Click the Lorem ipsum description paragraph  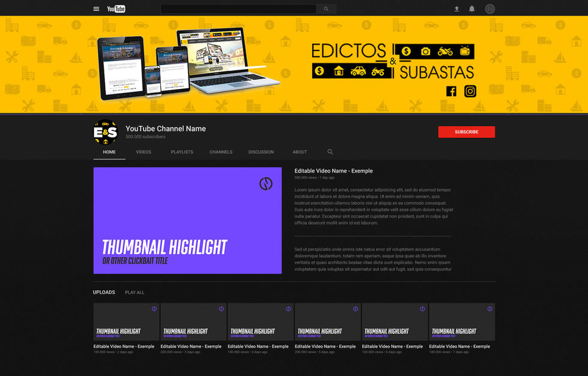click(374, 206)
